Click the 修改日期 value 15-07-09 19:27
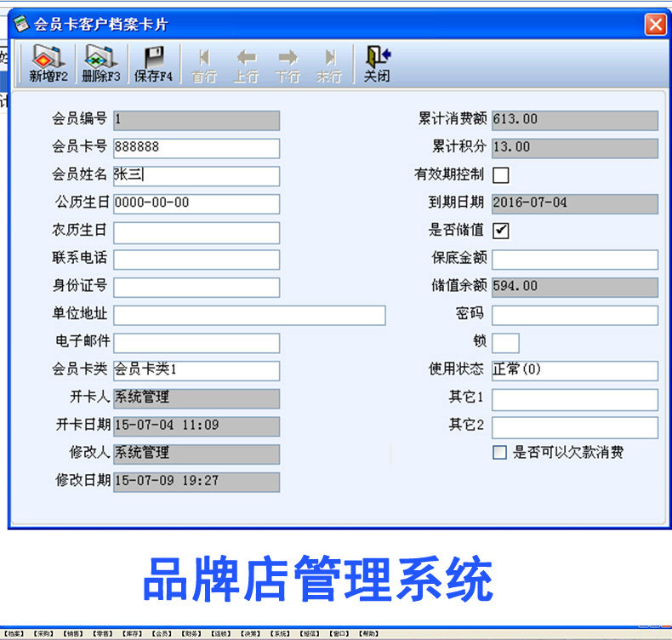 click(196, 483)
